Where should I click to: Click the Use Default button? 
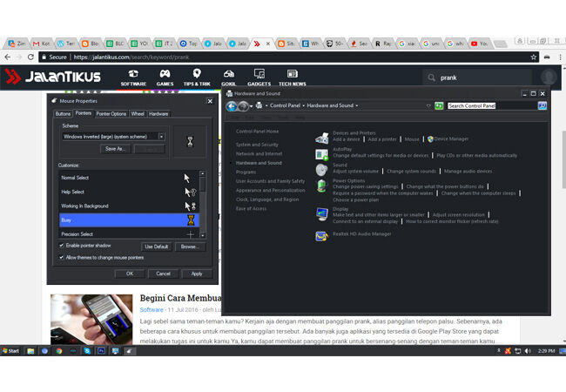[x=156, y=247]
